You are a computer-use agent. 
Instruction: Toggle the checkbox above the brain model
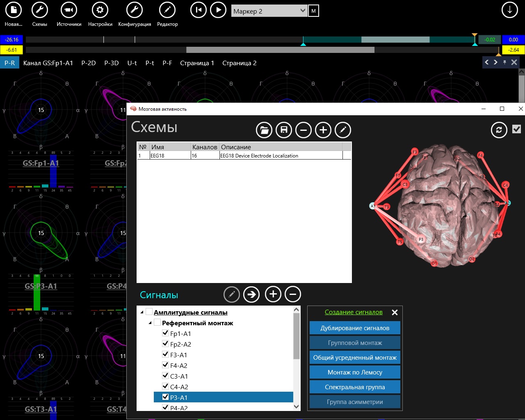[517, 129]
